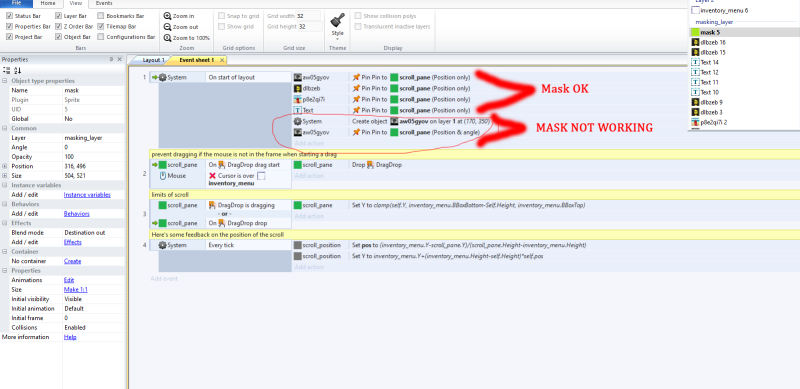Collapse the Common section
The height and width of the screenshot is (389, 800).
pyautogui.click(x=5, y=128)
